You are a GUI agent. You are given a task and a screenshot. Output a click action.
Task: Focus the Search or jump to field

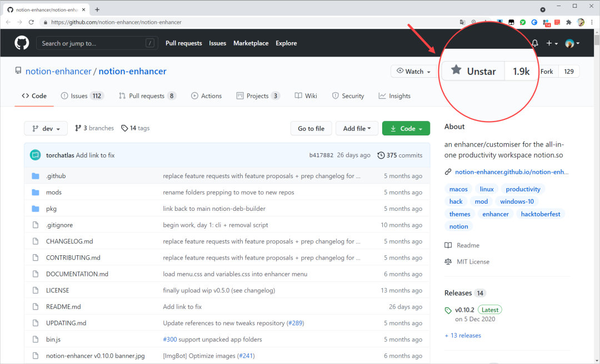(x=97, y=43)
